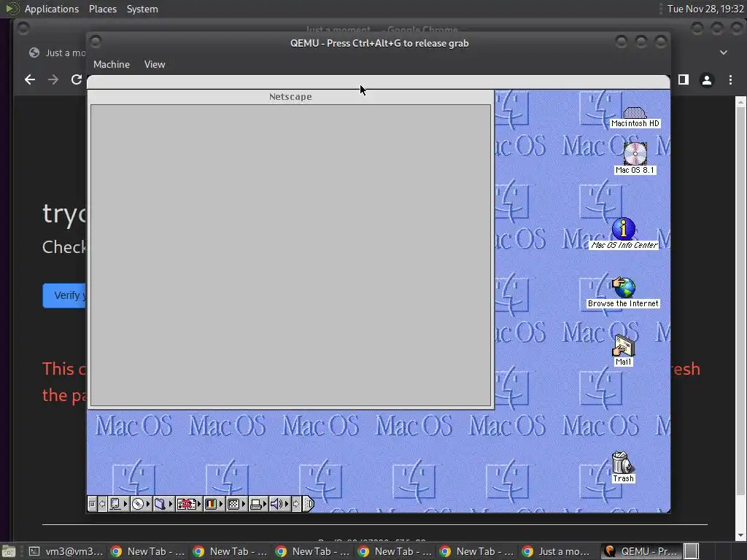
Task: Open the sound volume speaker module
Action: coord(279,504)
